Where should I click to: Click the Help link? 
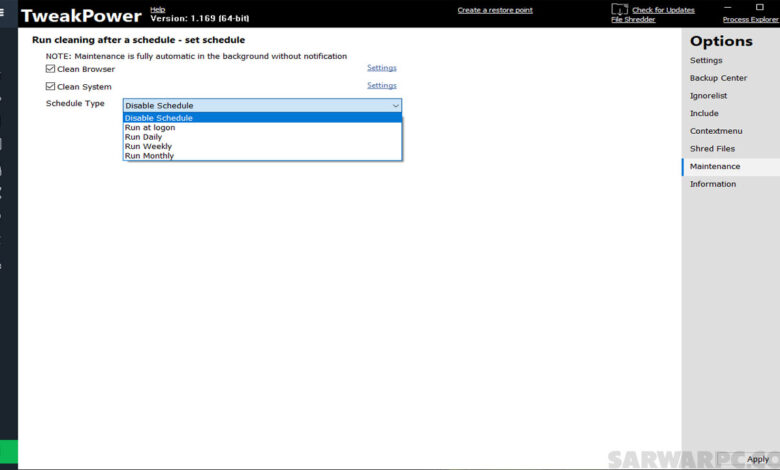(157, 9)
